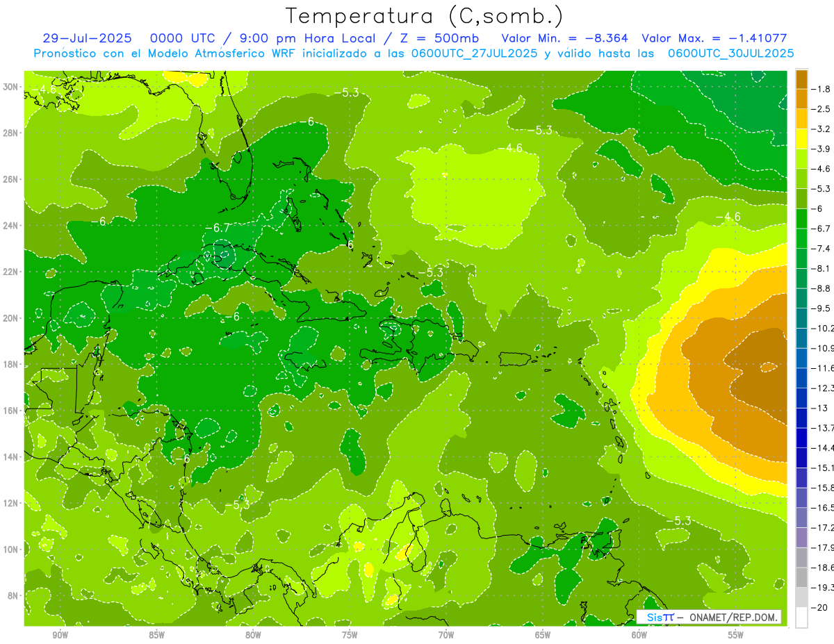
Task: Click the "-1.8" colorbar label
Action: click(822, 89)
